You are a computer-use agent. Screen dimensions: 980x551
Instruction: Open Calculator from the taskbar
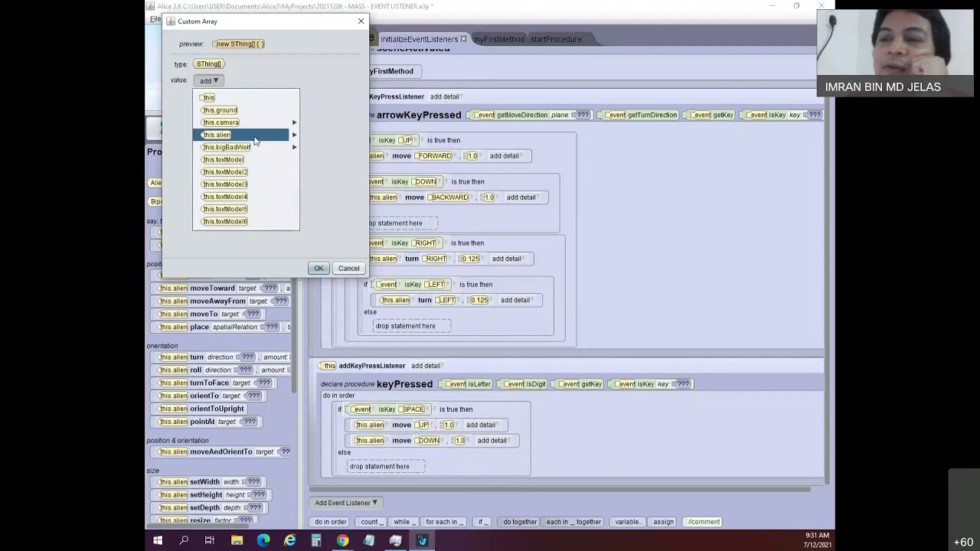point(316,541)
